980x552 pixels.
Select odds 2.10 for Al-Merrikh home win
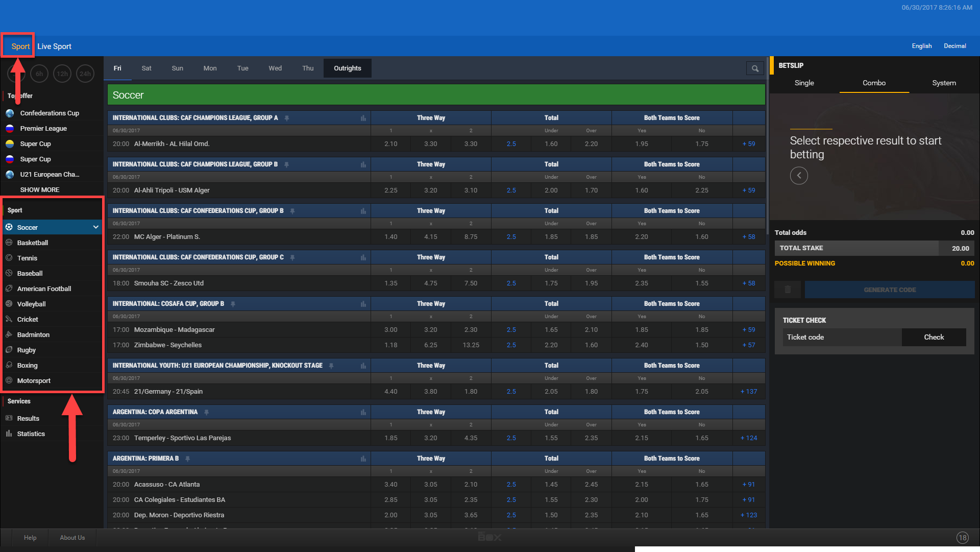pos(390,144)
